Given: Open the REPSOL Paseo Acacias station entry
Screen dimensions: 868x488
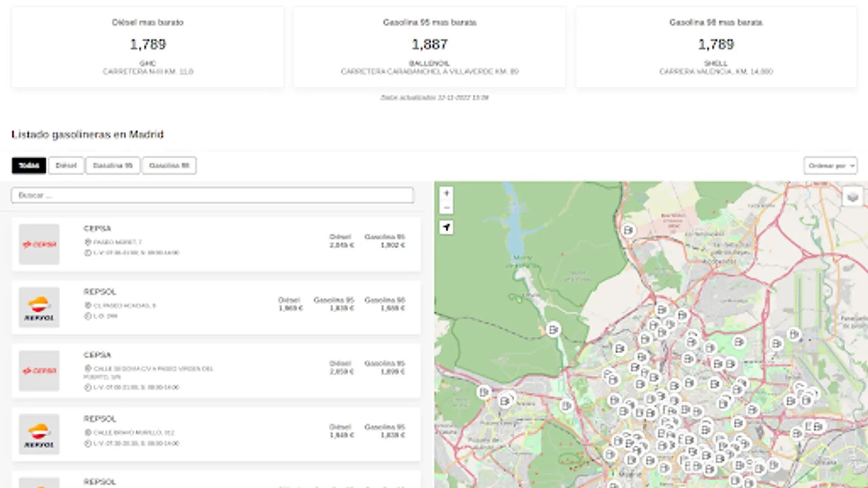Looking at the screenshot, I should pyautogui.click(x=216, y=307).
